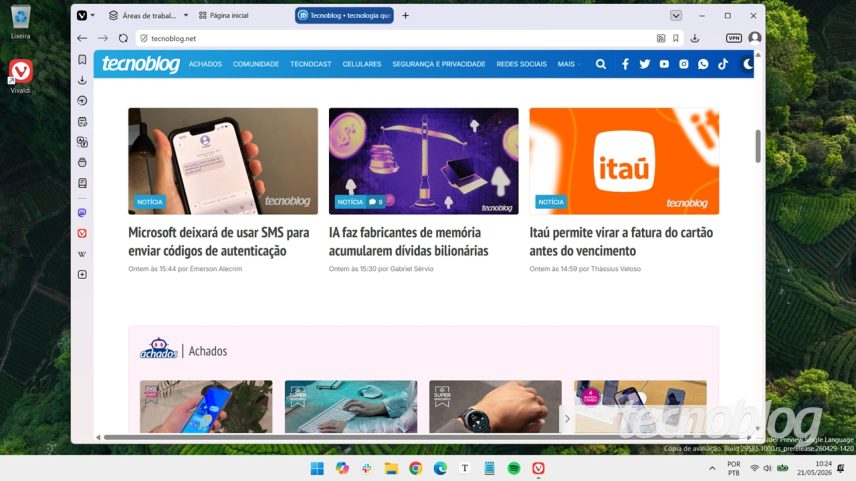856x481 pixels.
Task: Open the smartwatch Achados thumbnail
Action: pos(495,407)
